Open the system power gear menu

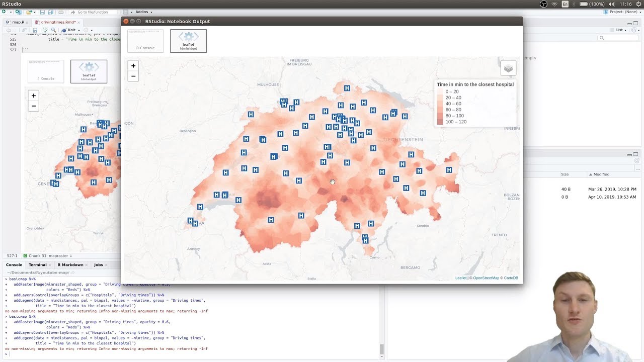[638, 4]
